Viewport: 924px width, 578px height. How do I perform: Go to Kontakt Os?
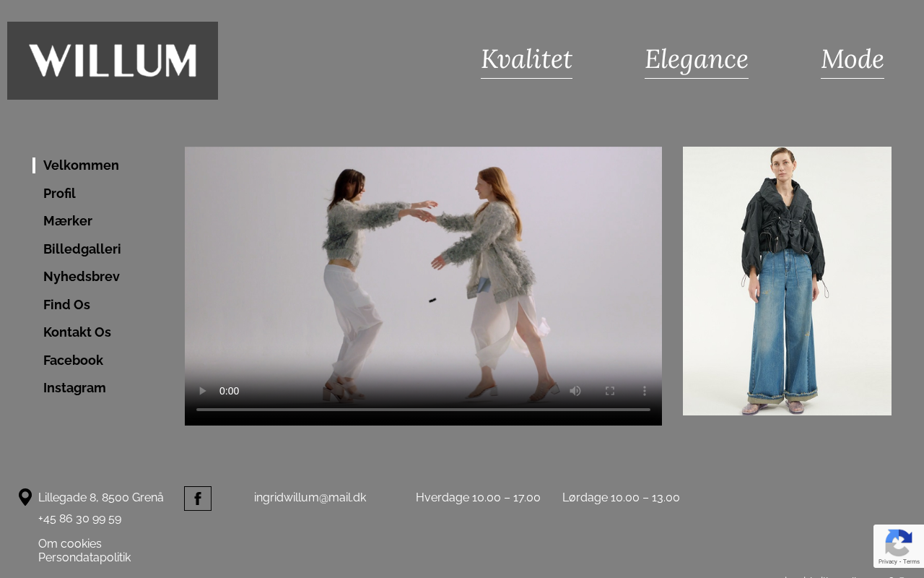(77, 332)
